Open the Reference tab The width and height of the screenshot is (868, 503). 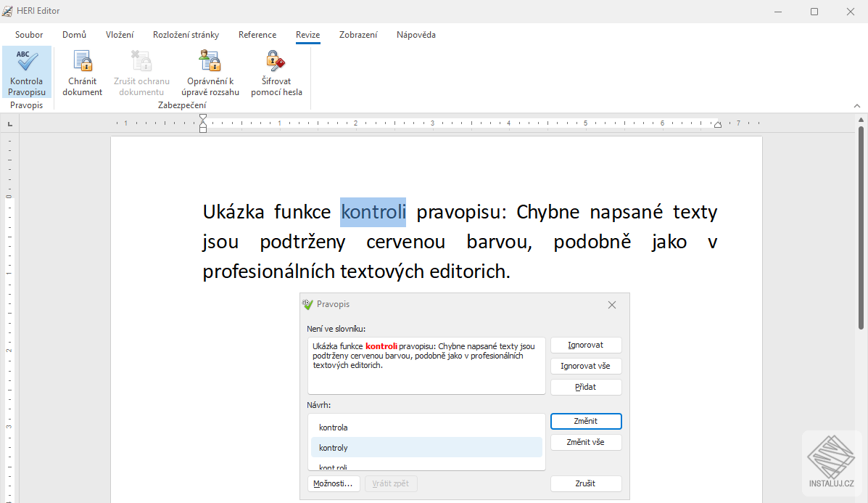click(x=257, y=34)
